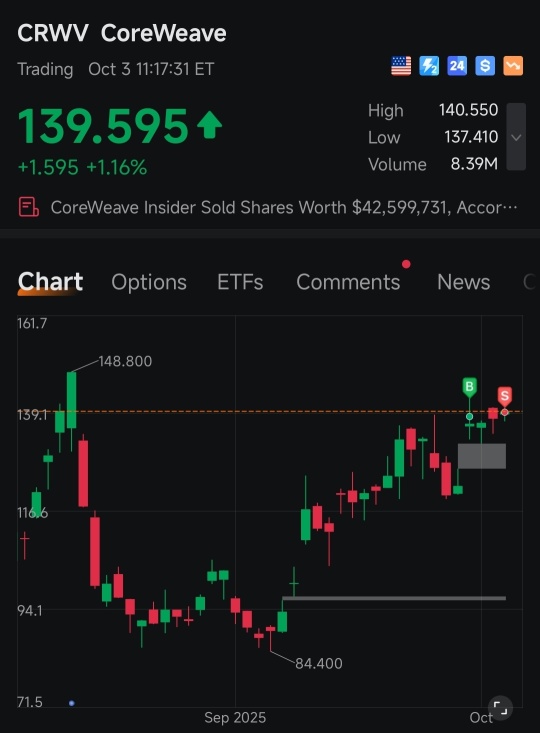
Task: Tap the Sep 2025 date label
Action: click(235, 718)
